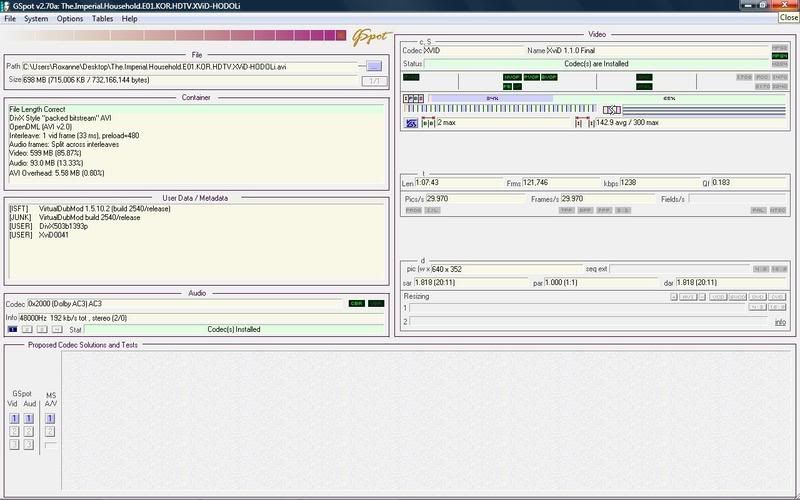Click GSpot Vid test button 1
This screenshot has height=500, width=800.
click(14, 418)
